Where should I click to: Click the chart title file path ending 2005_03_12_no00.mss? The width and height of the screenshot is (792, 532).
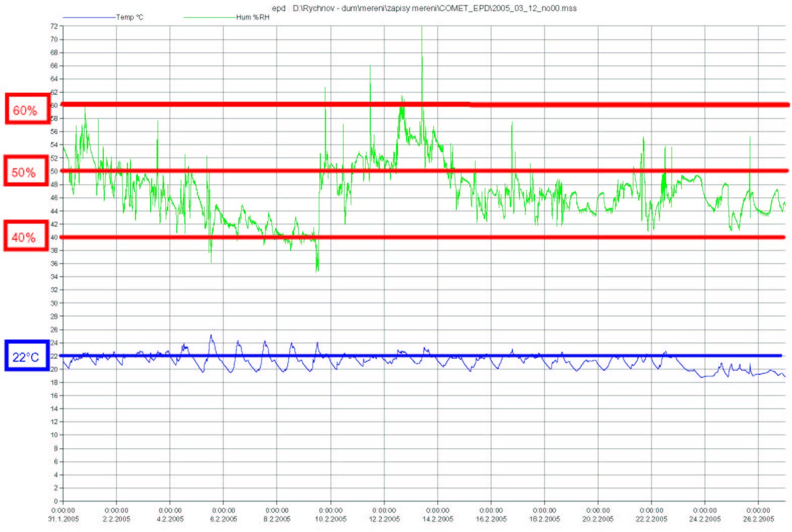coord(435,8)
